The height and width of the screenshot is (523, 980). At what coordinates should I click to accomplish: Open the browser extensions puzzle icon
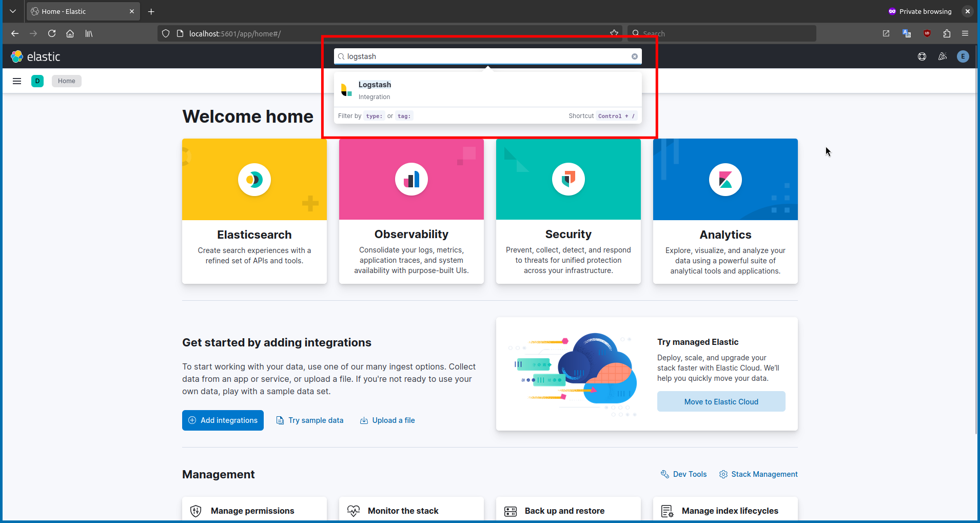tap(947, 33)
